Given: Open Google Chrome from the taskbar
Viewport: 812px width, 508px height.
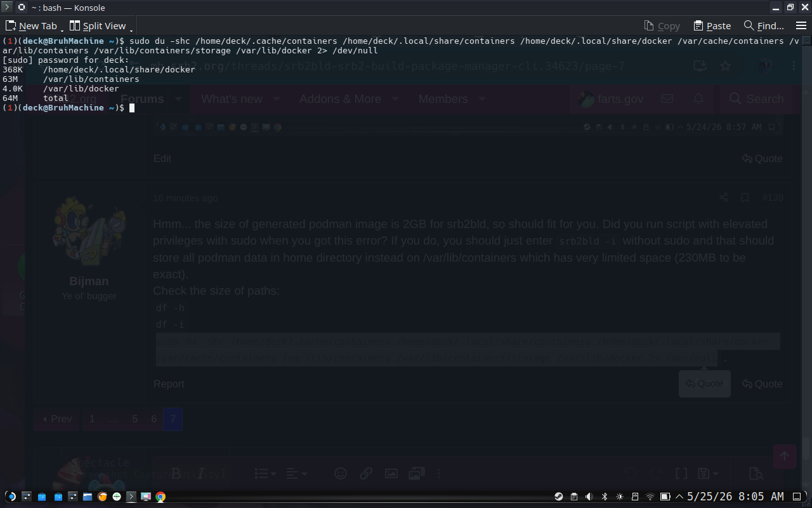Looking at the screenshot, I should coord(160,497).
